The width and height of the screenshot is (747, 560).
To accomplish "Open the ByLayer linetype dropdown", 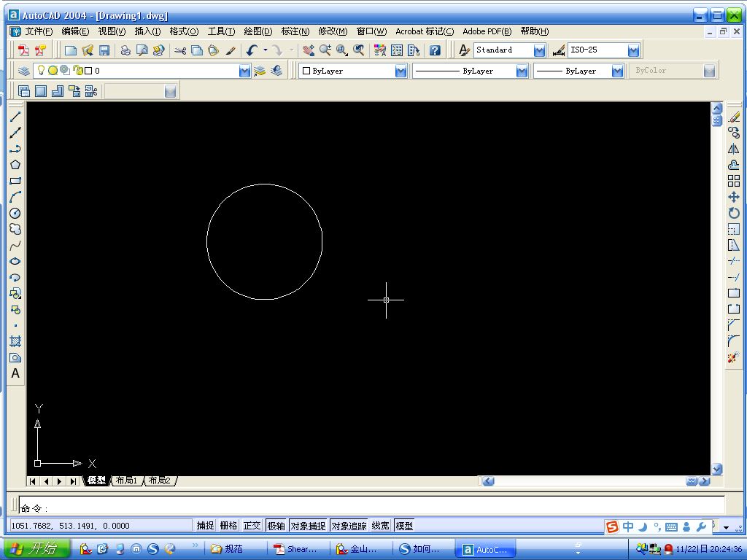I will pos(522,71).
